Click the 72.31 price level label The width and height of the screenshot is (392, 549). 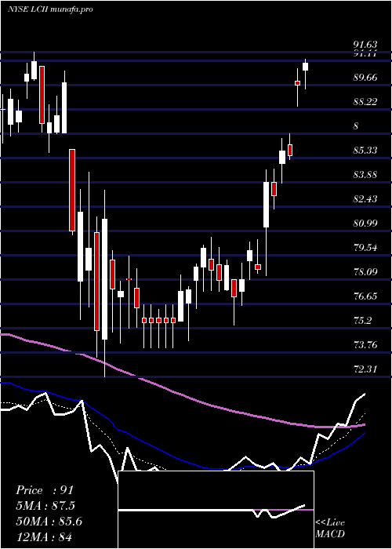click(x=365, y=369)
